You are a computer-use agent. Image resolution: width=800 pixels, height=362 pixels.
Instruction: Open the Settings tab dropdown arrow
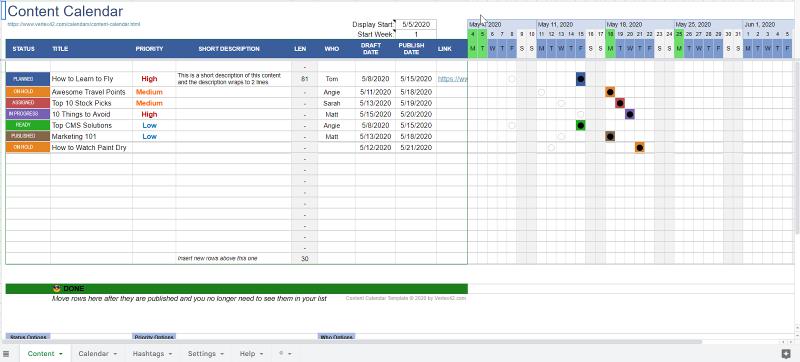click(x=222, y=354)
